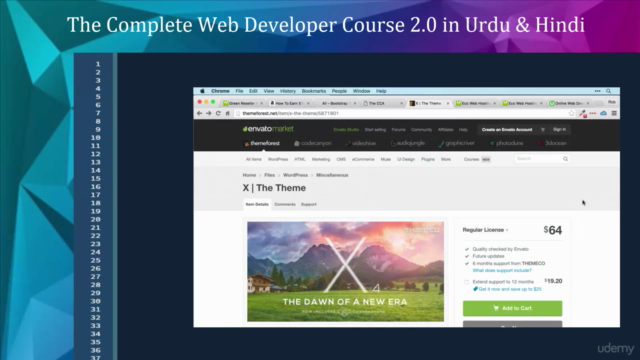Click the WordPress breadcrumb

[296, 175]
